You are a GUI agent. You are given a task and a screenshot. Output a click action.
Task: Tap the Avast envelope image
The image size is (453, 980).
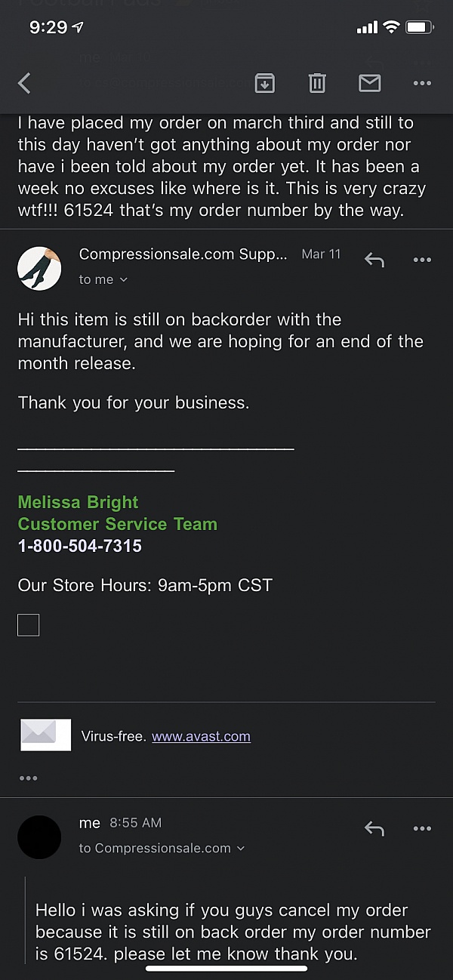pyautogui.click(x=45, y=735)
